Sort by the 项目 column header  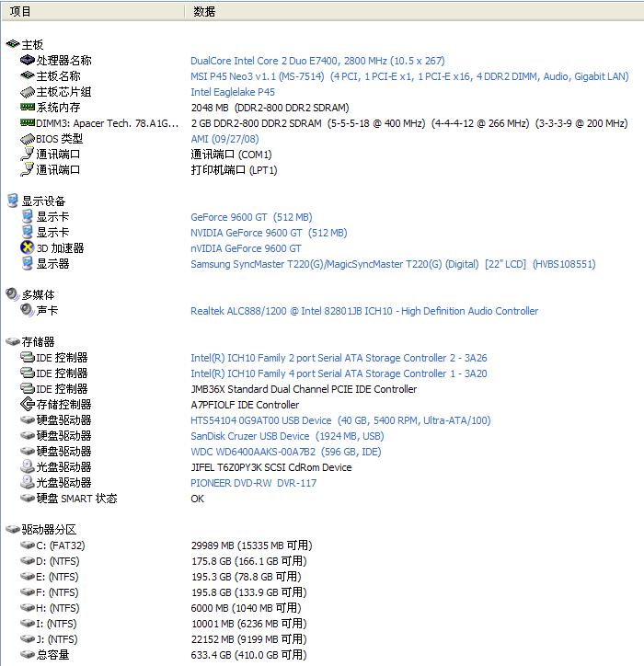click(x=93, y=11)
